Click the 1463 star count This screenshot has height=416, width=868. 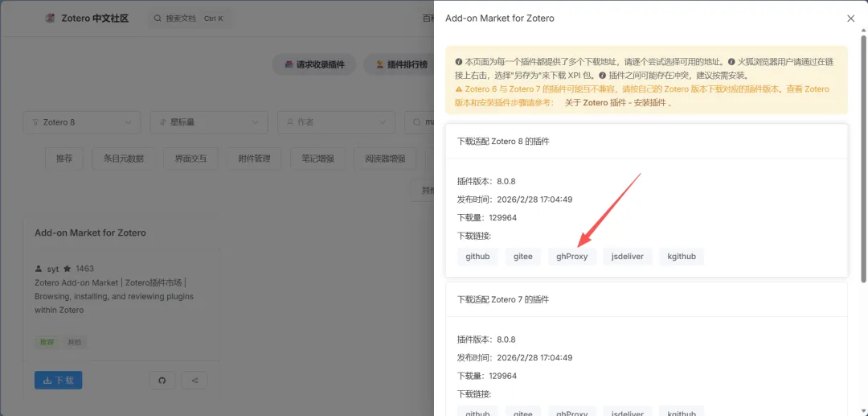click(x=84, y=269)
